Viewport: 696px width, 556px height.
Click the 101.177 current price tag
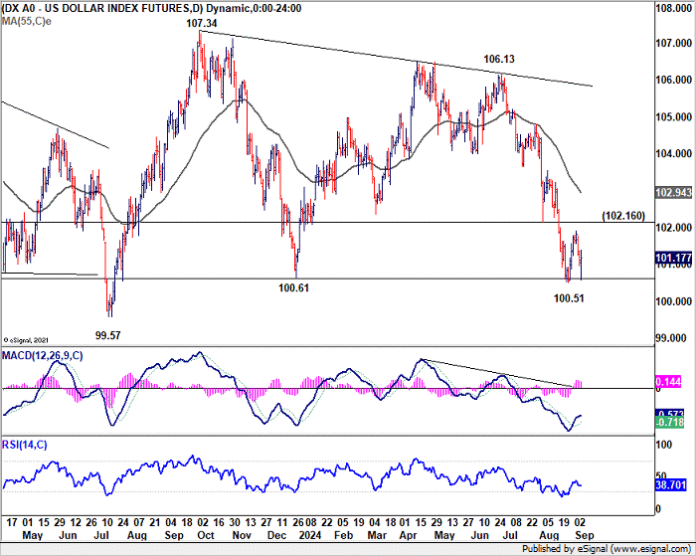coord(673,258)
